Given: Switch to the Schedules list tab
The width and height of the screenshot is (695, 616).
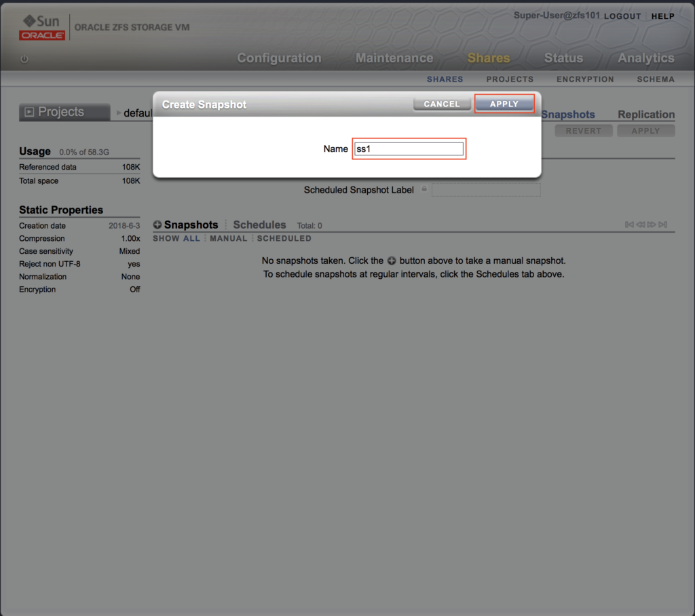Looking at the screenshot, I should click(x=259, y=225).
